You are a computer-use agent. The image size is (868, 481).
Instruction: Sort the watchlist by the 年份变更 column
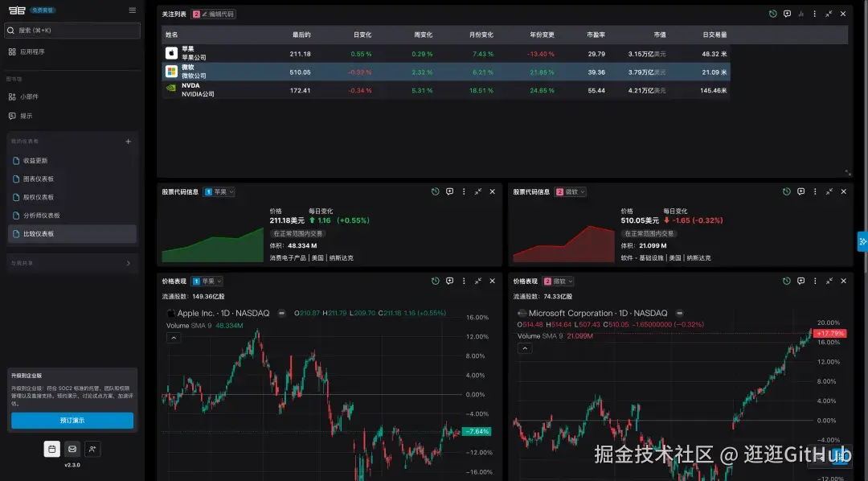click(542, 35)
